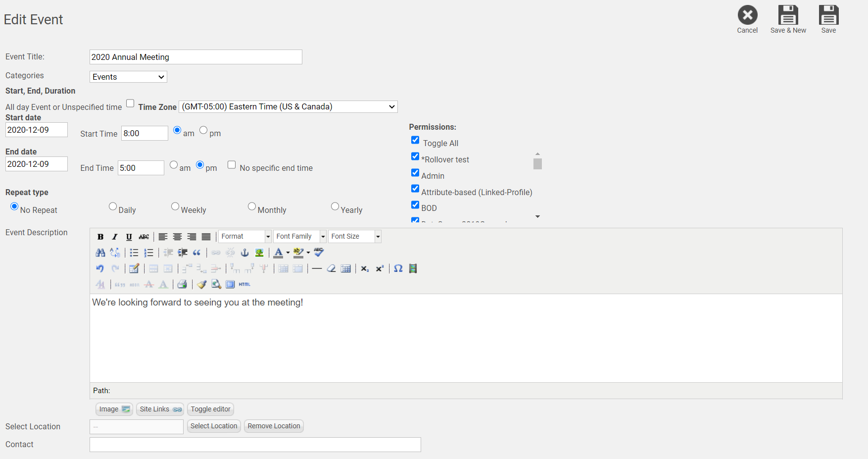Insert a special character with Omega icon

point(398,268)
